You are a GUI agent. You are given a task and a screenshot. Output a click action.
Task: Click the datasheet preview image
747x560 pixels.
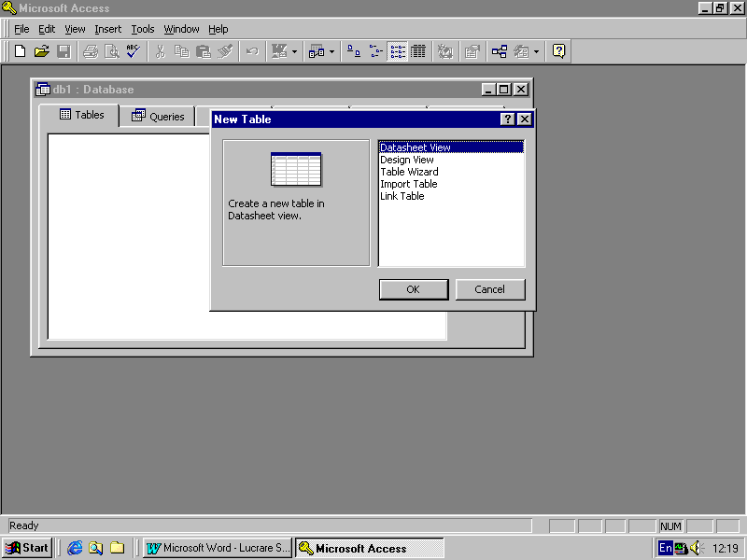(x=296, y=169)
